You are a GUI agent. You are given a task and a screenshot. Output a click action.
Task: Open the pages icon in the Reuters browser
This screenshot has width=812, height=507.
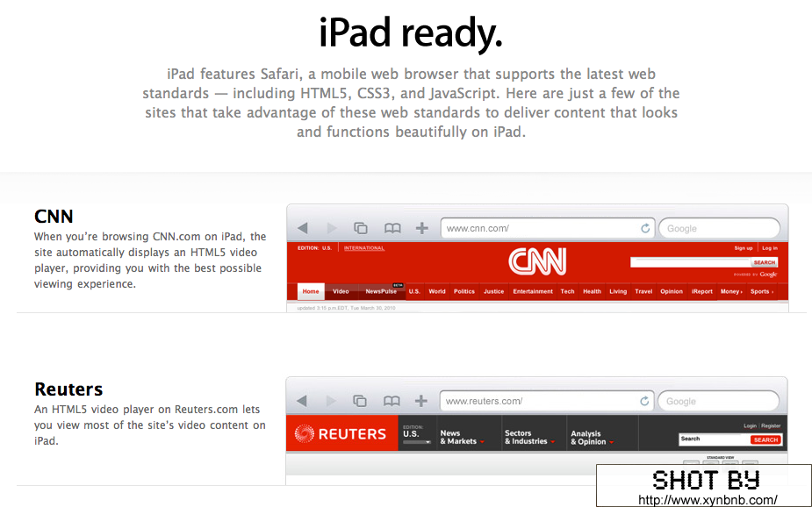click(360, 401)
